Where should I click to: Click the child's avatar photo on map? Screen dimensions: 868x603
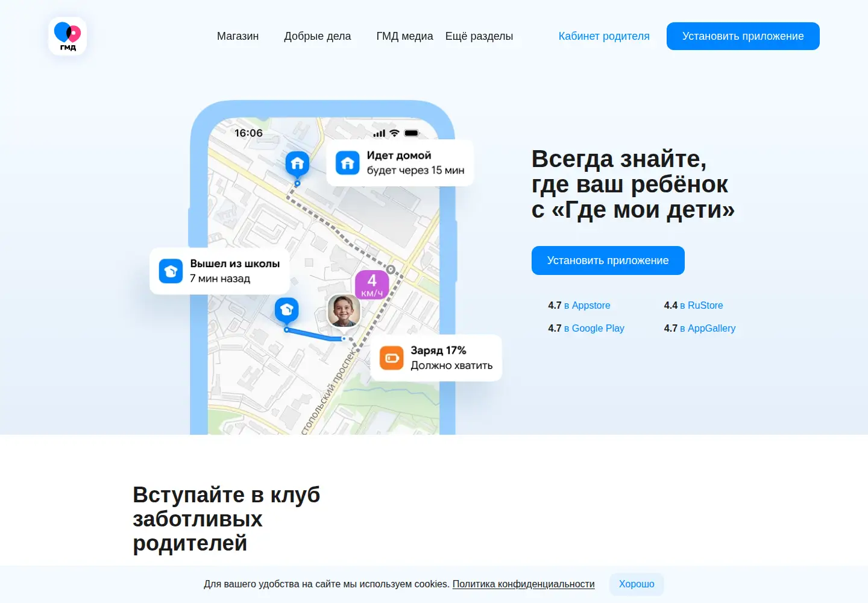[x=344, y=311]
